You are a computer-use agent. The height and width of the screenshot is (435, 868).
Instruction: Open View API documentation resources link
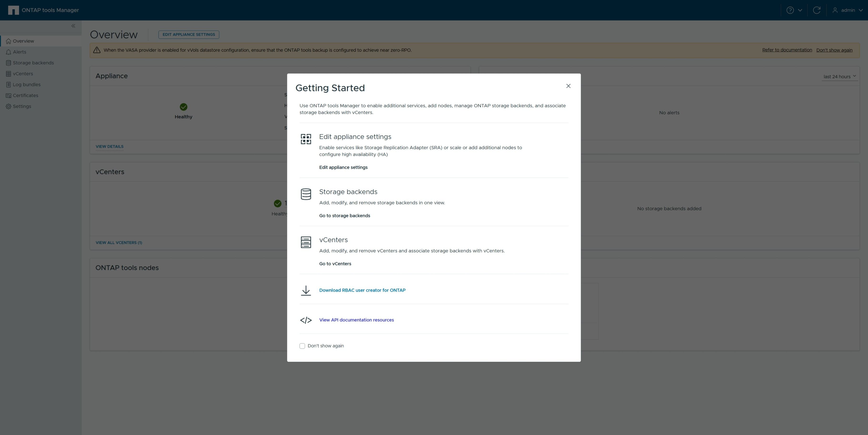tap(356, 320)
